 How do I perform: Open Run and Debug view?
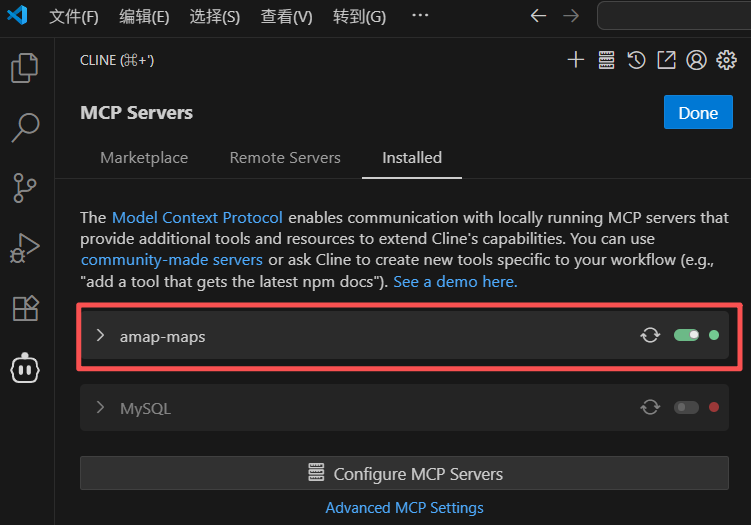(x=25, y=247)
